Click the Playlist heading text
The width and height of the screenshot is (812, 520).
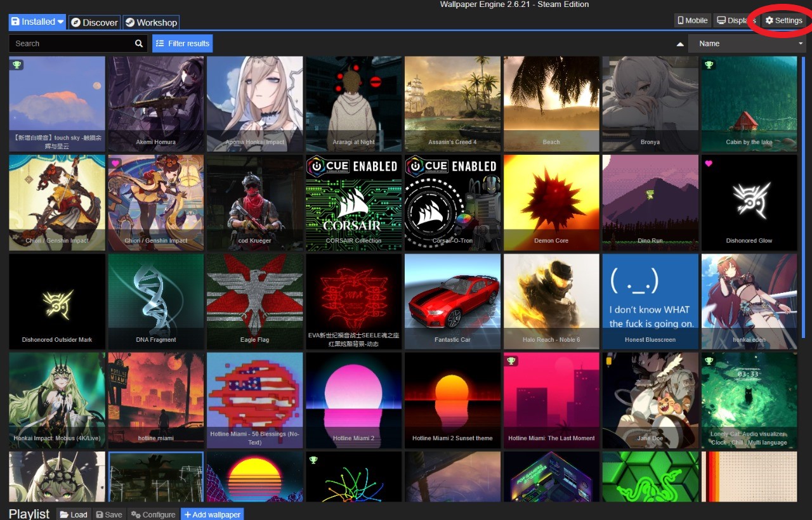29,514
